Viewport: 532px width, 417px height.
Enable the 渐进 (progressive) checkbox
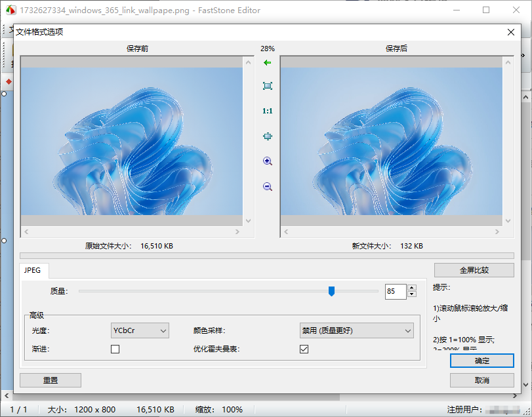coord(115,349)
